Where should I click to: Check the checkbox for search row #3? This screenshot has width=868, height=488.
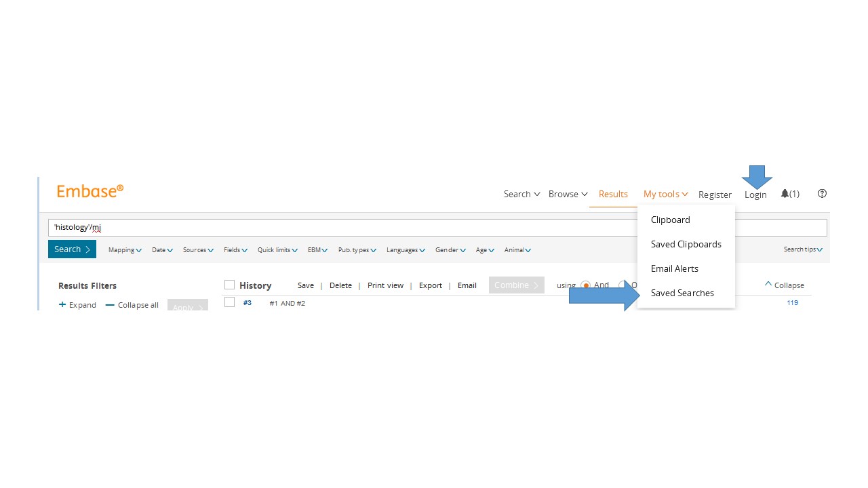tap(229, 302)
